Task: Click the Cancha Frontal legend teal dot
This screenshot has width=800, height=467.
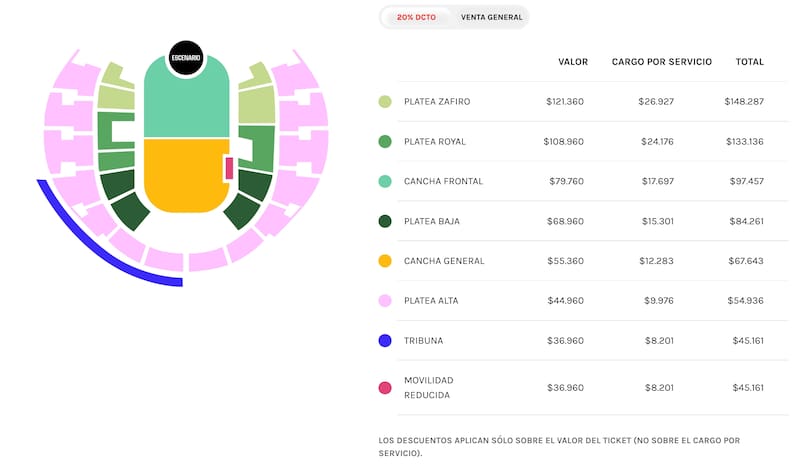Action: tap(385, 181)
